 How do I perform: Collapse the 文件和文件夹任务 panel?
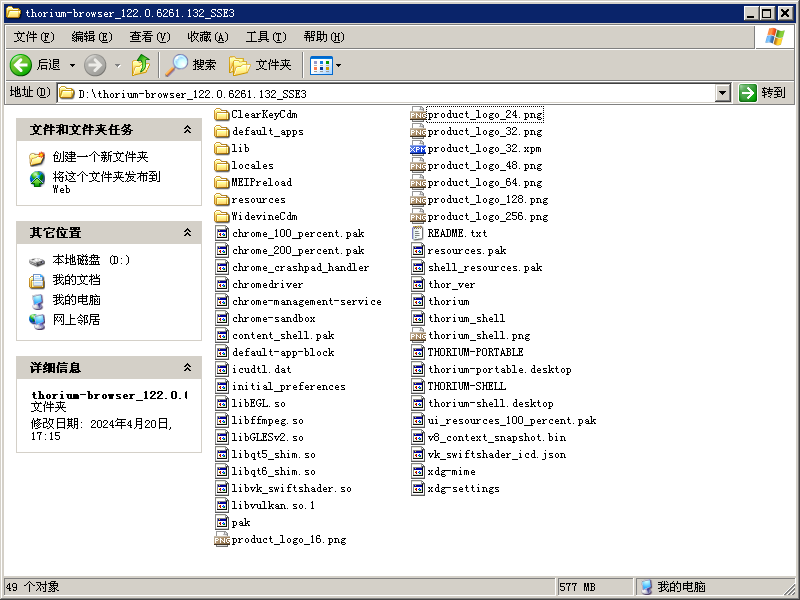pyautogui.click(x=187, y=130)
